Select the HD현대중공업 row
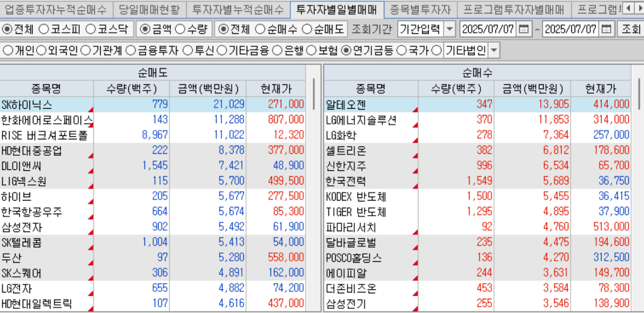Viewport: 644px width, 313px height. click(153, 150)
